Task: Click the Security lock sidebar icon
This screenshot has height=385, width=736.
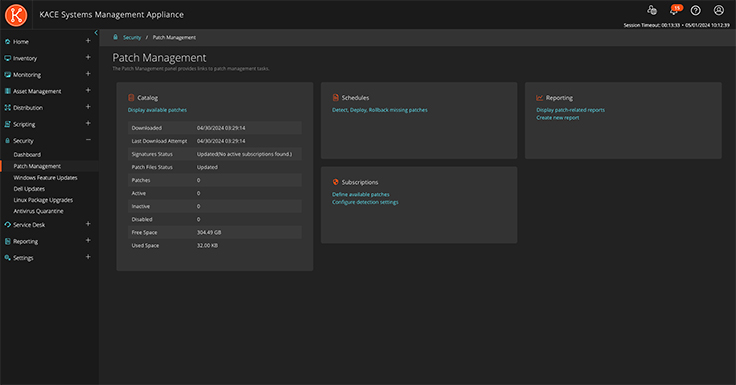Action: 8,140
